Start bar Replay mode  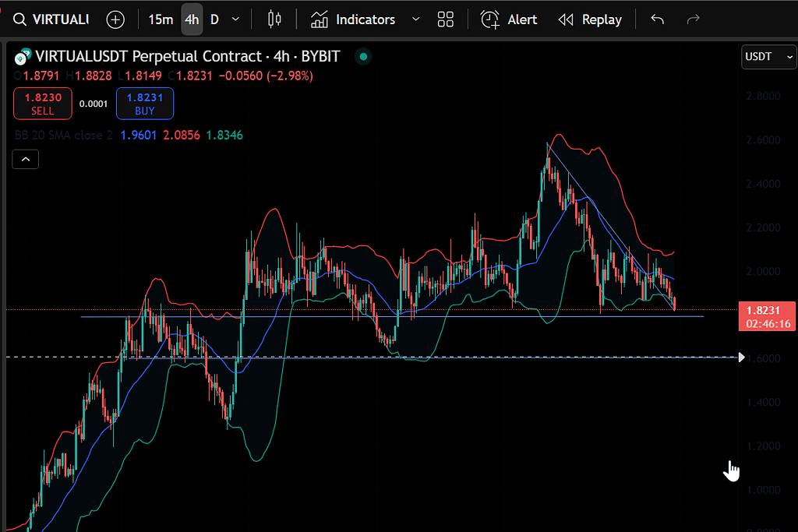[591, 19]
